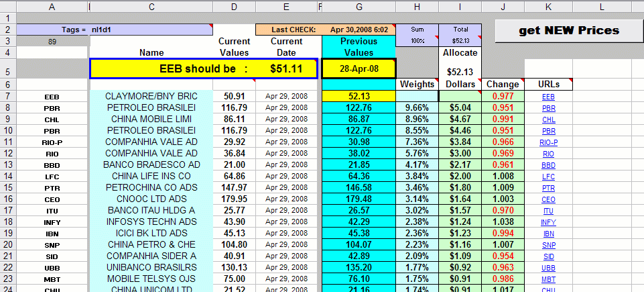This screenshot has height=292, width=644.
Task: Select the PETROCHINA CO ADS cell
Action: pyautogui.click(x=151, y=188)
